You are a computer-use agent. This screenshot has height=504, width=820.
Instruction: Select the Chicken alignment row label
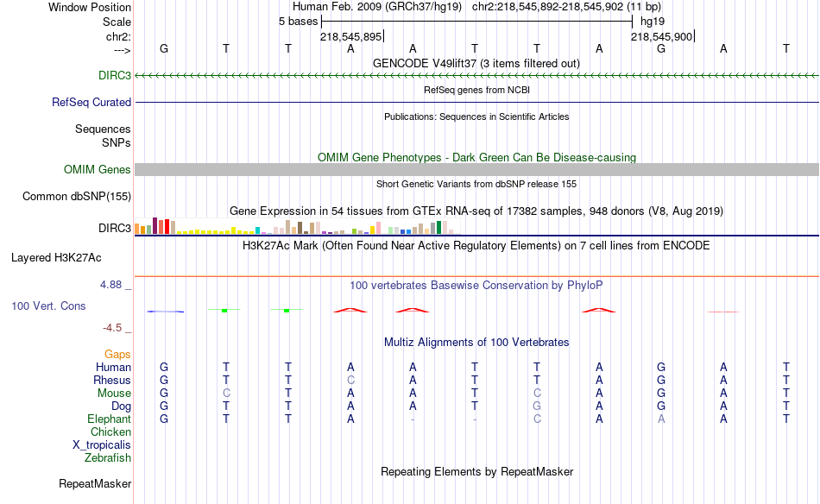[110, 432]
